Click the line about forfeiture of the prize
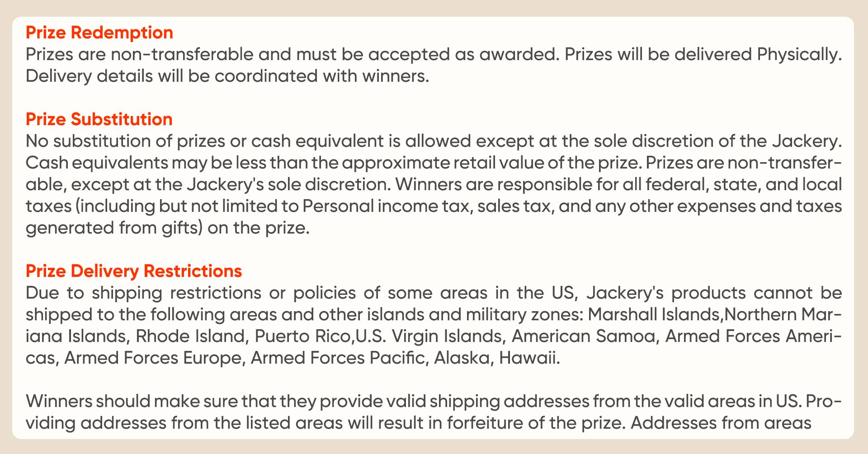The image size is (868, 454). click(x=419, y=423)
